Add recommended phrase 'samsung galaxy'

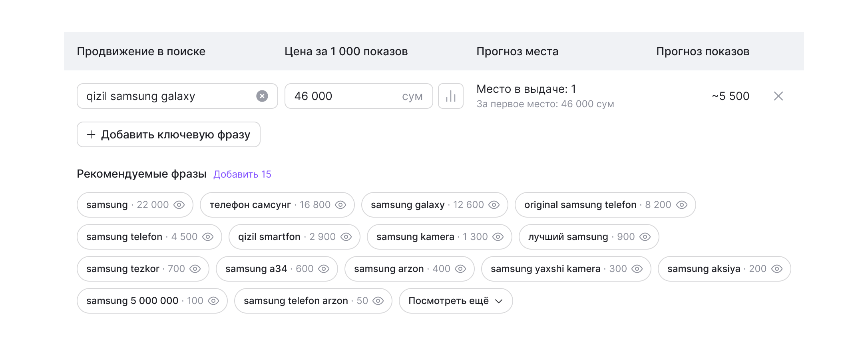pyautogui.click(x=435, y=205)
